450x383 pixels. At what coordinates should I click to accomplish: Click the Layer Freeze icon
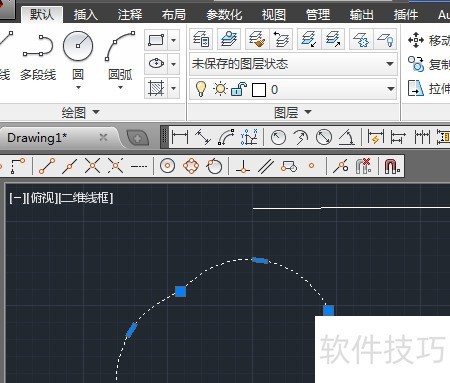361,39
